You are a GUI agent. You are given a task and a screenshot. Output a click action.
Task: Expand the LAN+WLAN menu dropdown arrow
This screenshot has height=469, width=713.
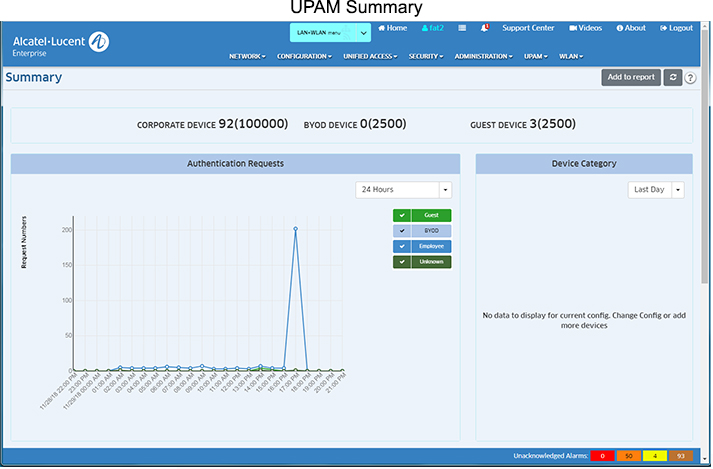pos(363,33)
